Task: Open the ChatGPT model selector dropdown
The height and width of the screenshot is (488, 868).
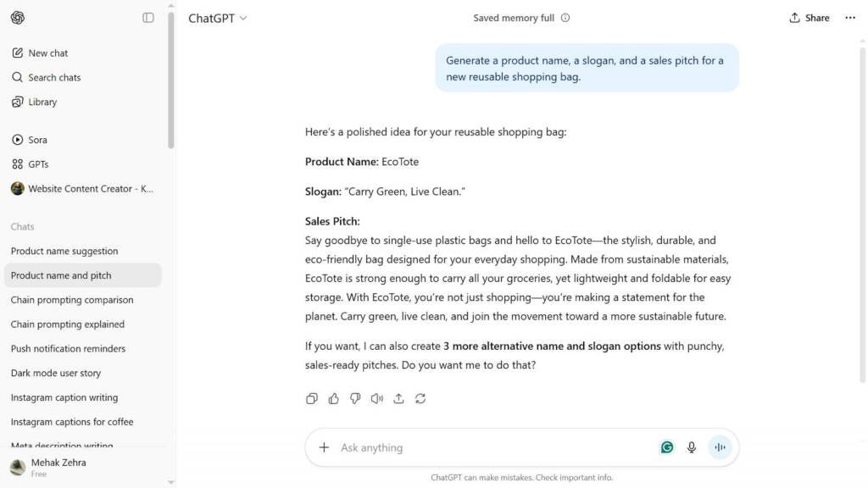Action: click(218, 19)
